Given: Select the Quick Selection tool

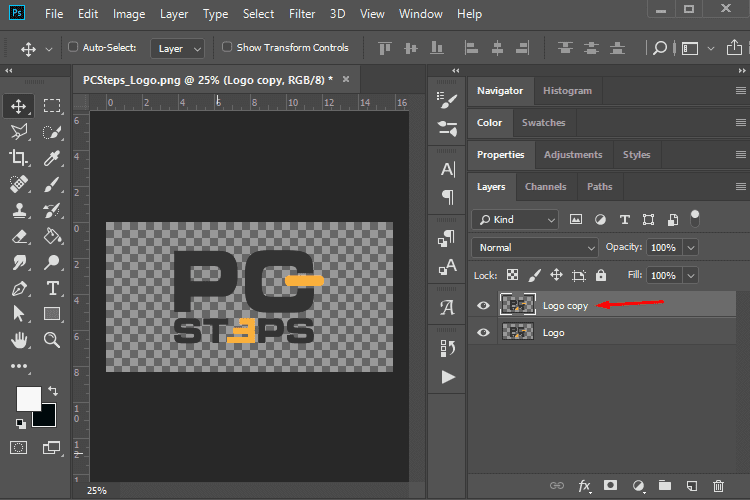Looking at the screenshot, I should [x=52, y=132].
